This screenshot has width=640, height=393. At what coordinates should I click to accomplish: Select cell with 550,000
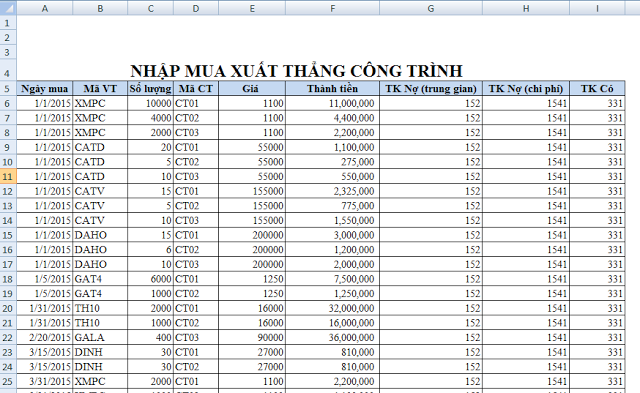coord(332,176)
